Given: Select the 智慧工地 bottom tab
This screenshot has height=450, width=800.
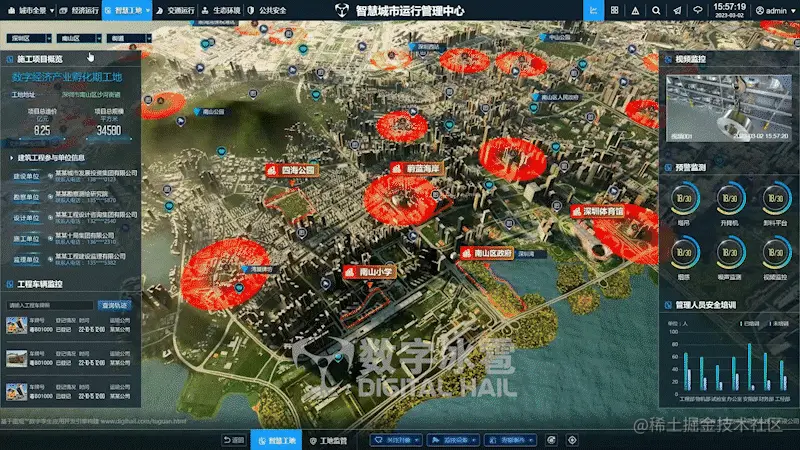Looking at the screenshot, I should pos(277,440).
